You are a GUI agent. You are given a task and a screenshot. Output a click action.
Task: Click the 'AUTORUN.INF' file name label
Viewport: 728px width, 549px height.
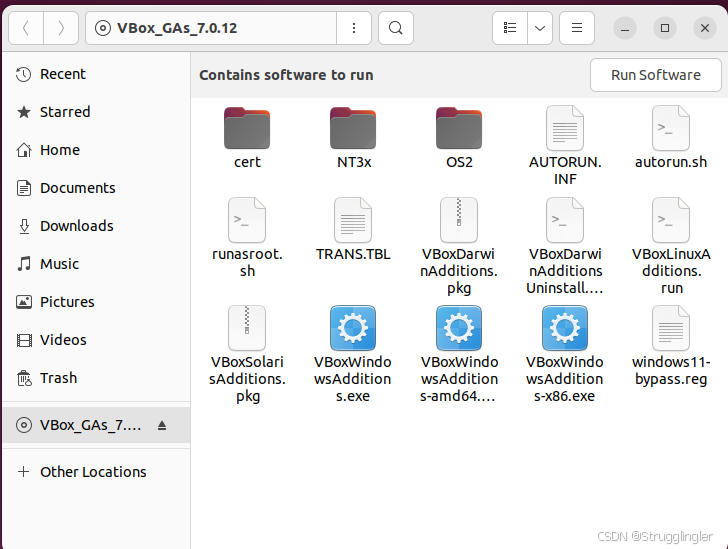click(x=565, y=170)
